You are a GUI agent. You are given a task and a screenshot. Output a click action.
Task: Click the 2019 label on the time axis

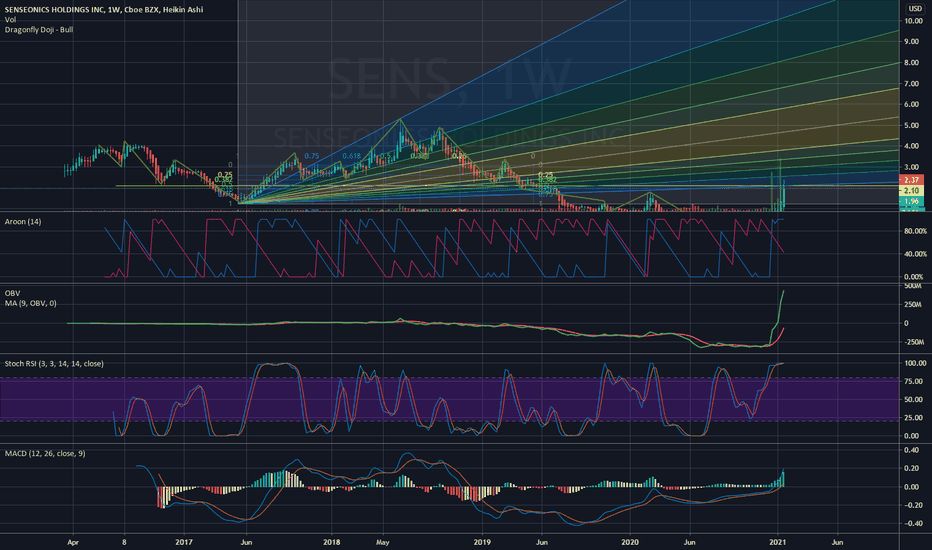point(482,542)
